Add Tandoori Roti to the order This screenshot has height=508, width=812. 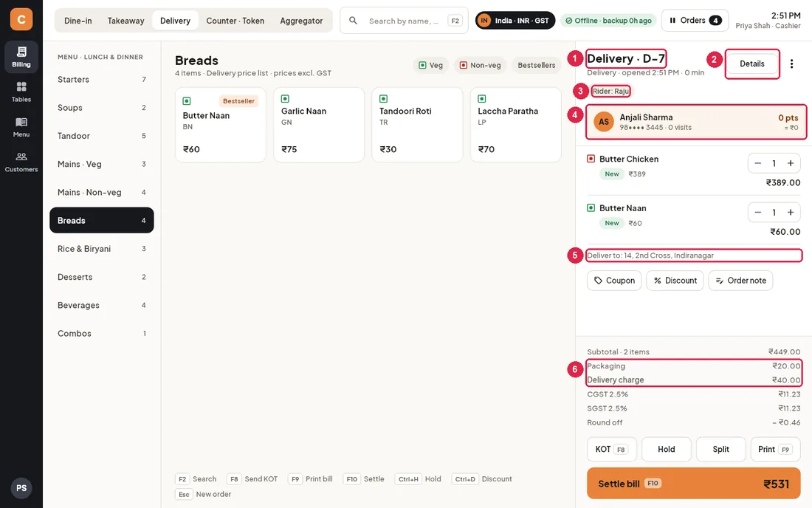pos(417,125)
